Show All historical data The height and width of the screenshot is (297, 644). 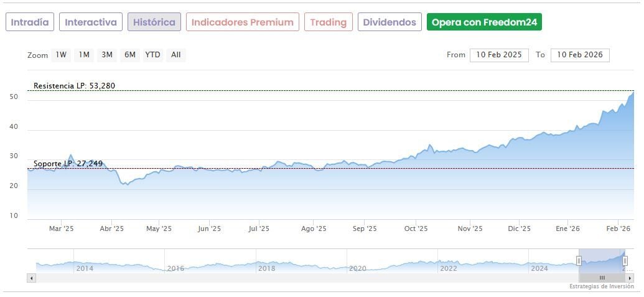point(176,55)
